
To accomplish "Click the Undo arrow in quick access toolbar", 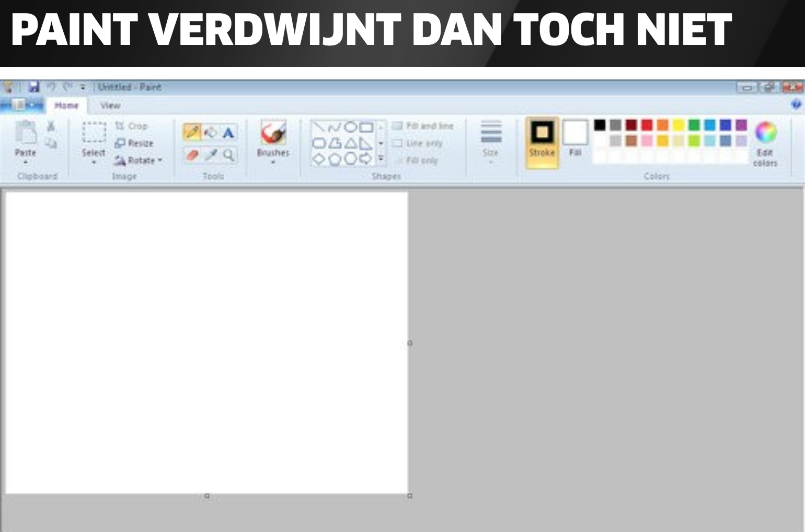I will click(51, 87).
